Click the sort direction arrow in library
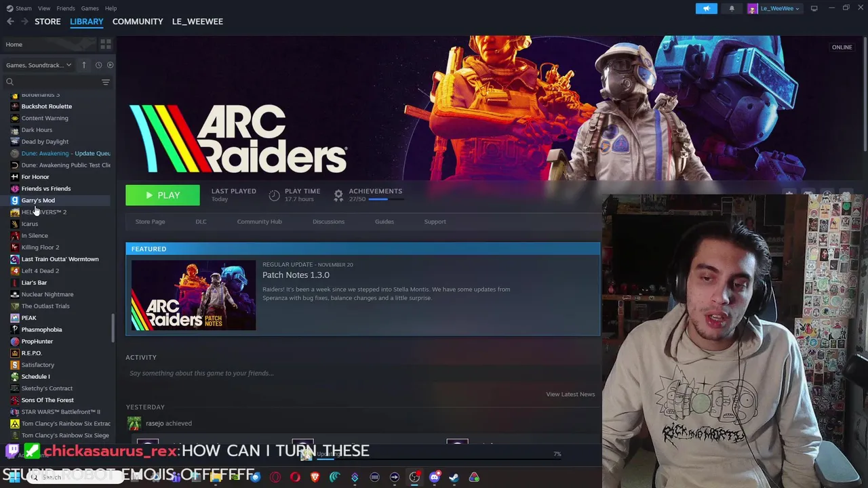 (x=84, y=65)
